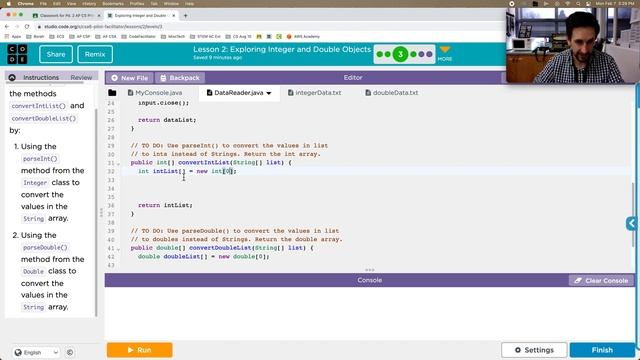Open MyConsole.java file tab
The height and width of the screenshot is (360, 640).
(155, 93)
